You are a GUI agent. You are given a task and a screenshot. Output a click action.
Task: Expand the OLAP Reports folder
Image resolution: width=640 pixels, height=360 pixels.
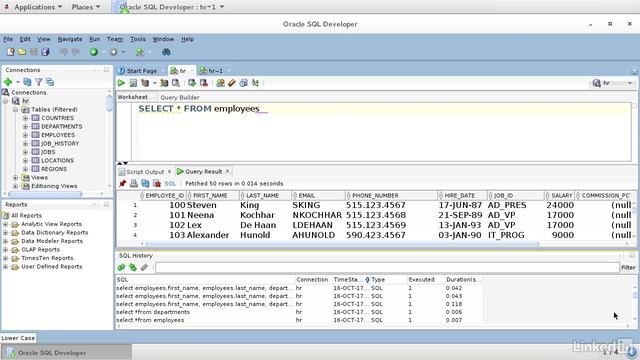6,249
